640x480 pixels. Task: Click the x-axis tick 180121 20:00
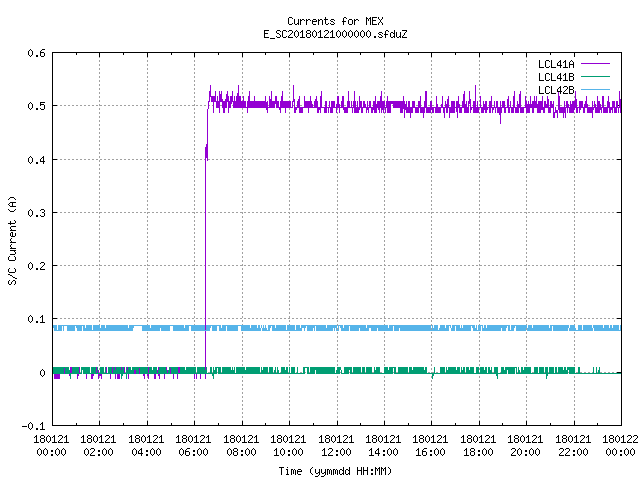coord(525,446)
